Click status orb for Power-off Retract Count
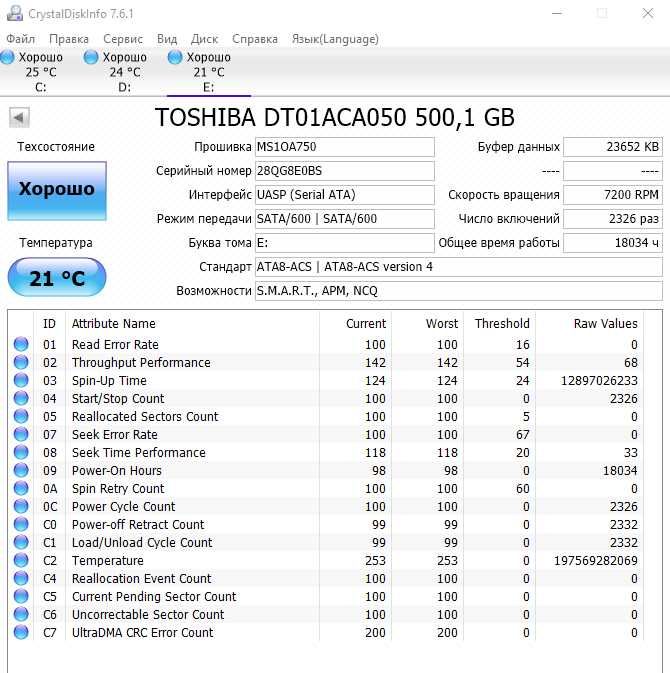 click(x=21, y=524)
